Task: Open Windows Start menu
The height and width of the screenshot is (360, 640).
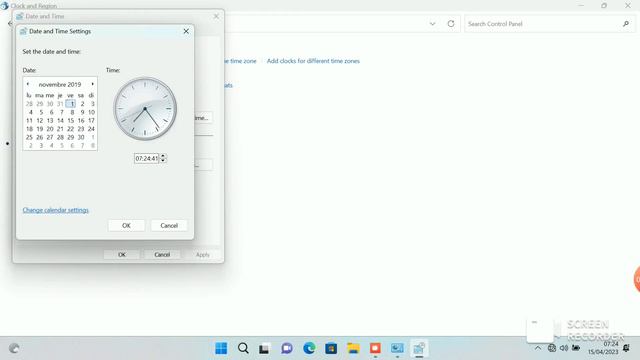Action: click(x=221, y=348)
